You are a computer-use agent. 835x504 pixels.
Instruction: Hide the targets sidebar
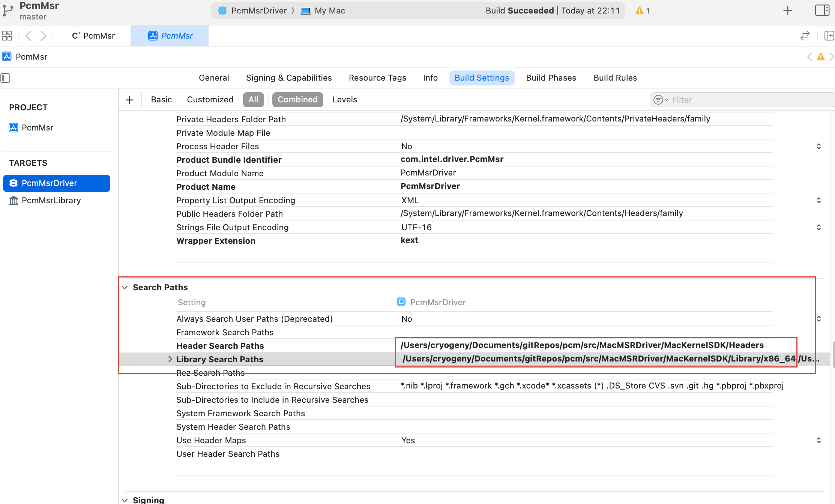point(5,78)
